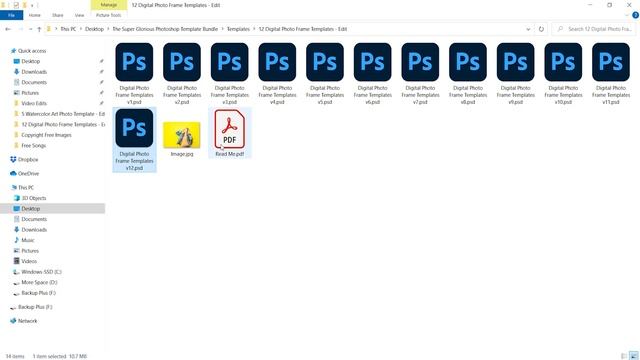640x360 pixels.
Task: Select Digital Photo Frame Templates v3.psd file
Action: pos(229,73)
